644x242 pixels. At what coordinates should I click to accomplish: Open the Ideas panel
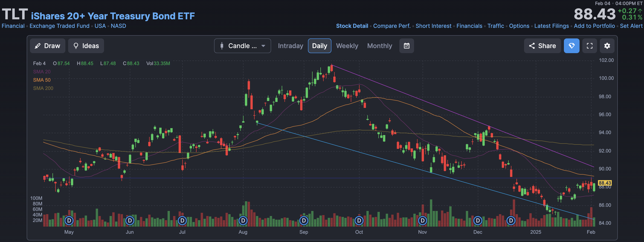86,46
